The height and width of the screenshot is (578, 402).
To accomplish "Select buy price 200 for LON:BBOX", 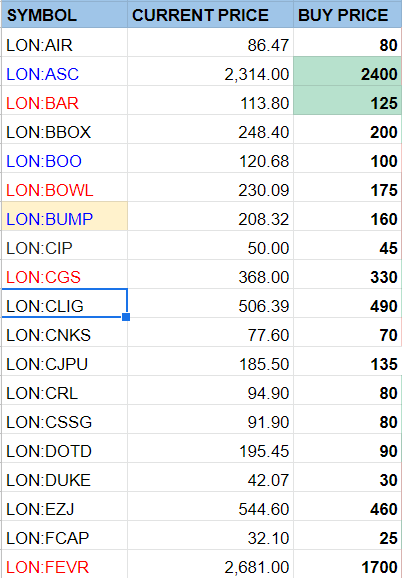I will pos(347,129).
